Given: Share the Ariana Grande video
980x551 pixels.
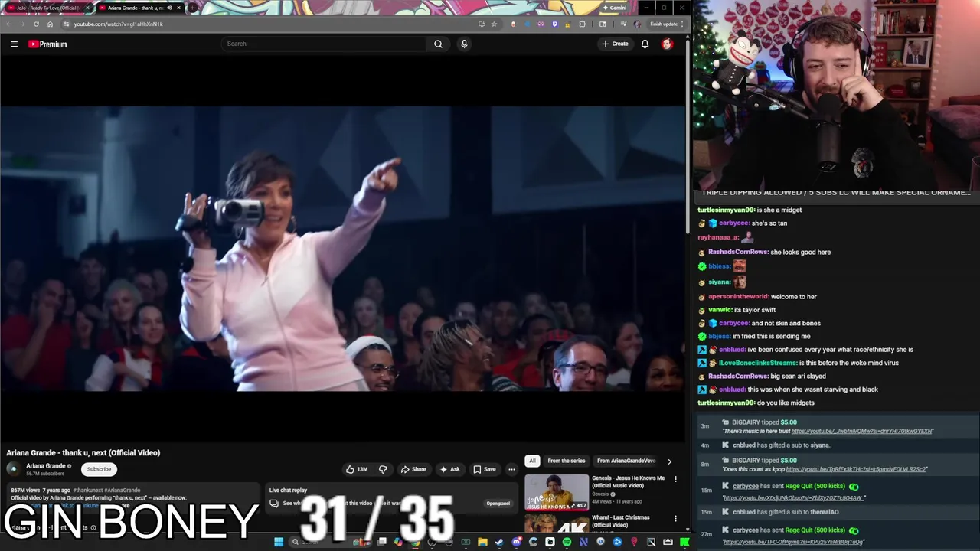Looking at the screenshot, I should click(x=413, y=469).
